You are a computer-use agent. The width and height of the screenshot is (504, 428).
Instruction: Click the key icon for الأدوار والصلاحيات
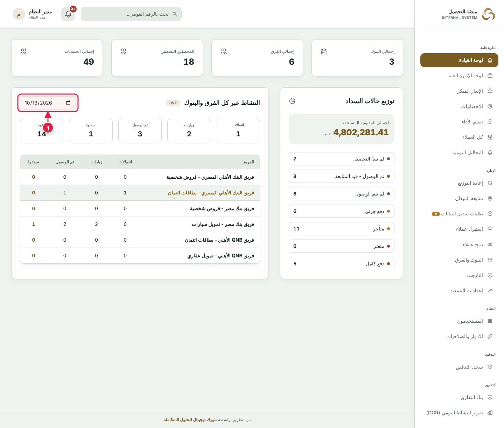490,336
